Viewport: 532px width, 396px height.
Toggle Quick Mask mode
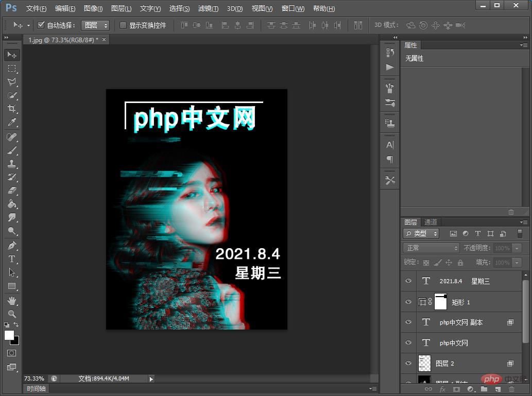[x=11, y=353]
